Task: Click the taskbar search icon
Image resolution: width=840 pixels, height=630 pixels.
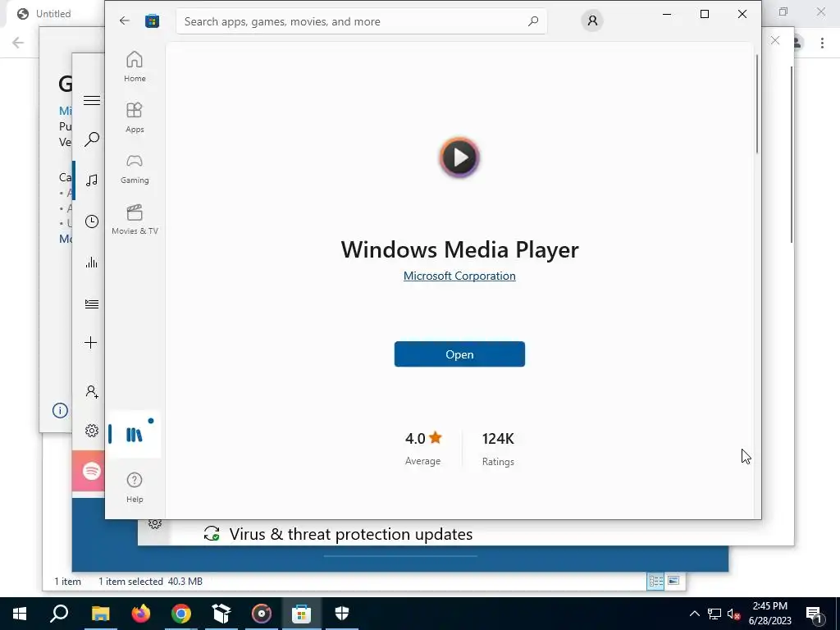Action: (x=59, y=614)
